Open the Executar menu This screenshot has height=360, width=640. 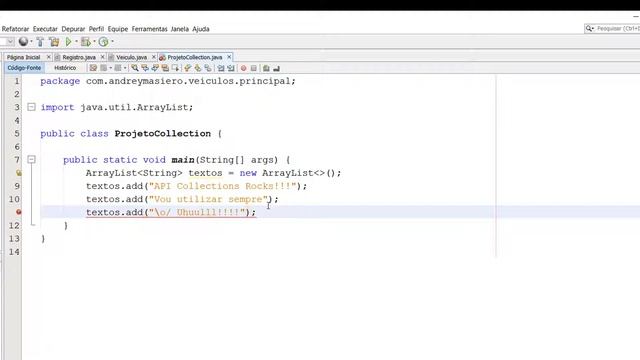pyautogui.click(x=45, y=29)
